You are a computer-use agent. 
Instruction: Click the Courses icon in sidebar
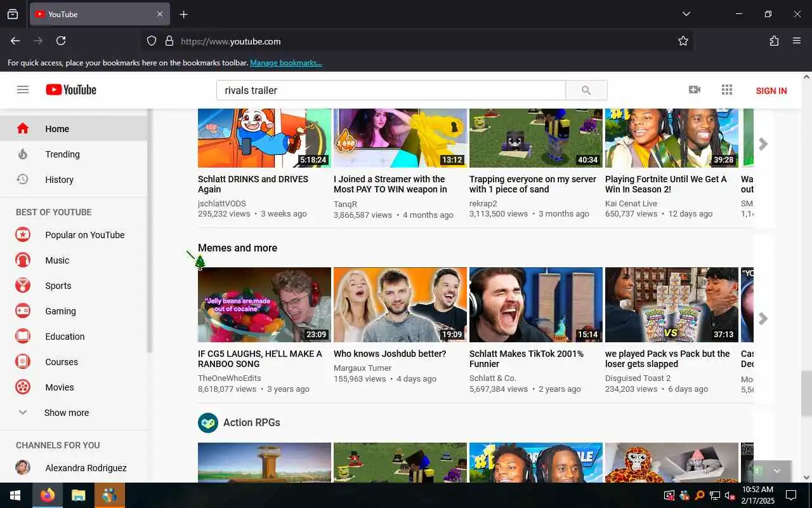[x=23, y=361]
